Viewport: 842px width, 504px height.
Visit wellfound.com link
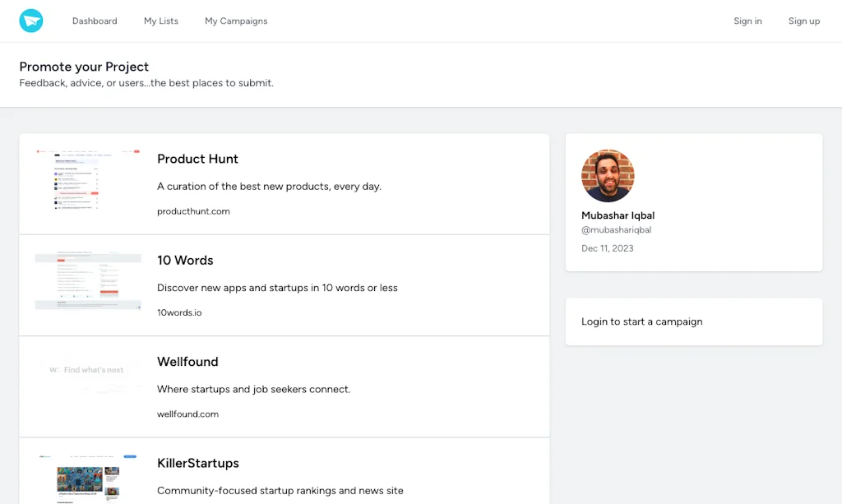point(187,414)
